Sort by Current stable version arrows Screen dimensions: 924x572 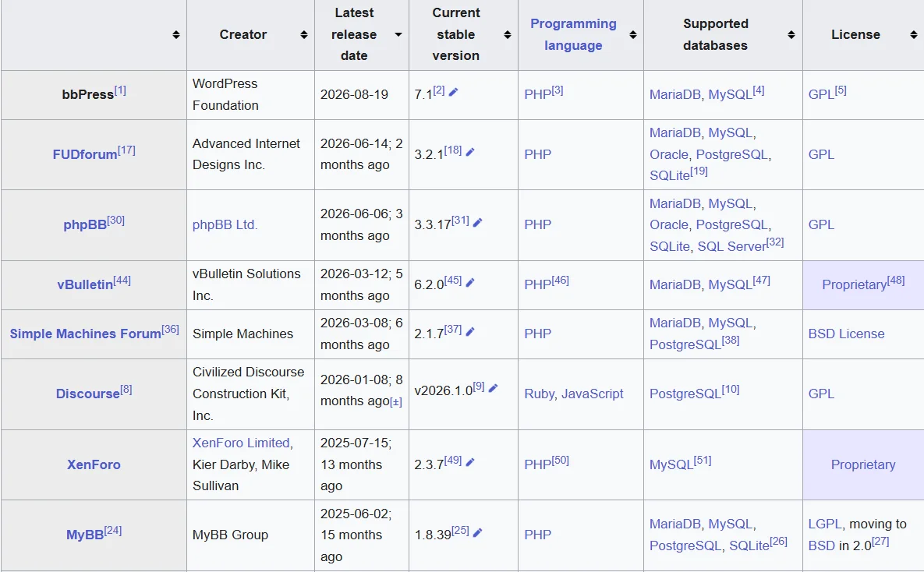[x=508, y=35]
